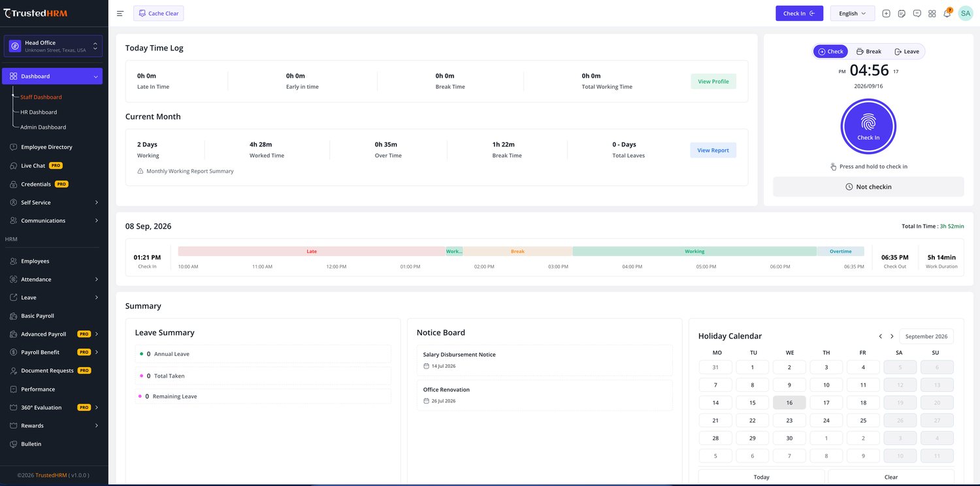Viewport: 980px width, 486px height.
Task: Click the Live Chat sidebar icon
Action: 13,166
